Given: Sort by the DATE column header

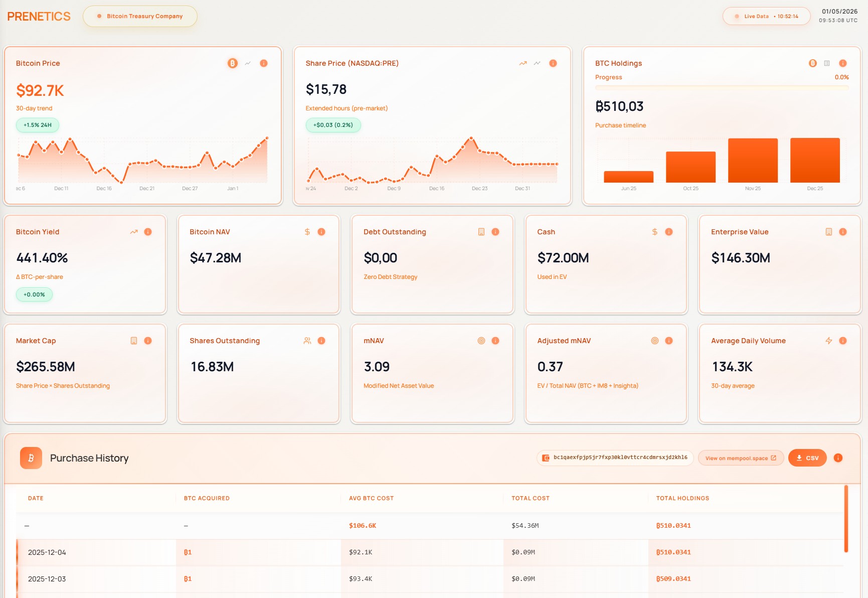Looking at the screenshot, I should coord(36,498).
